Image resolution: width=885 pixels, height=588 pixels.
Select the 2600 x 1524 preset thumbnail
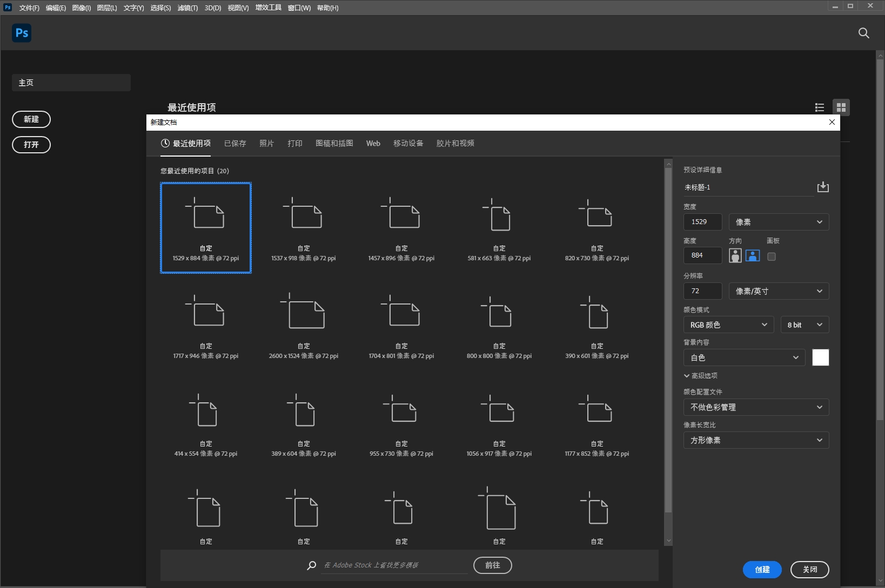pyautogui.click(x=304, y=325)
